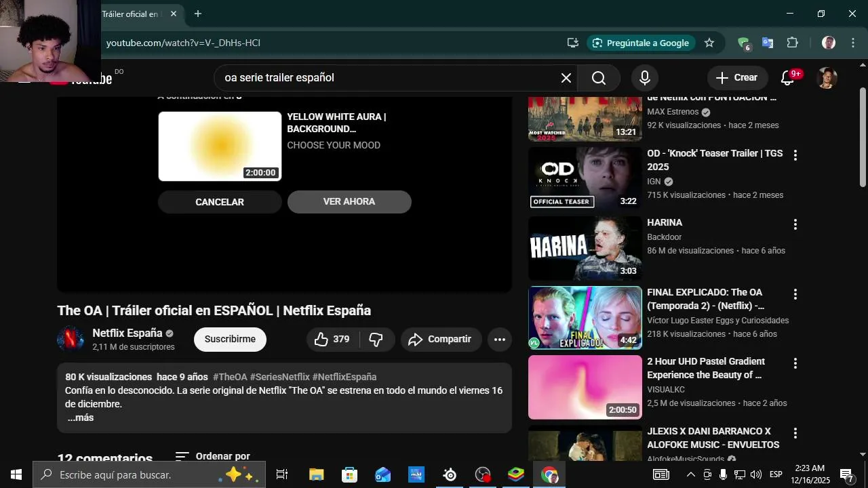Open the volume control in system tray
The width and height of the screenshot is (868, 488).
756,474
